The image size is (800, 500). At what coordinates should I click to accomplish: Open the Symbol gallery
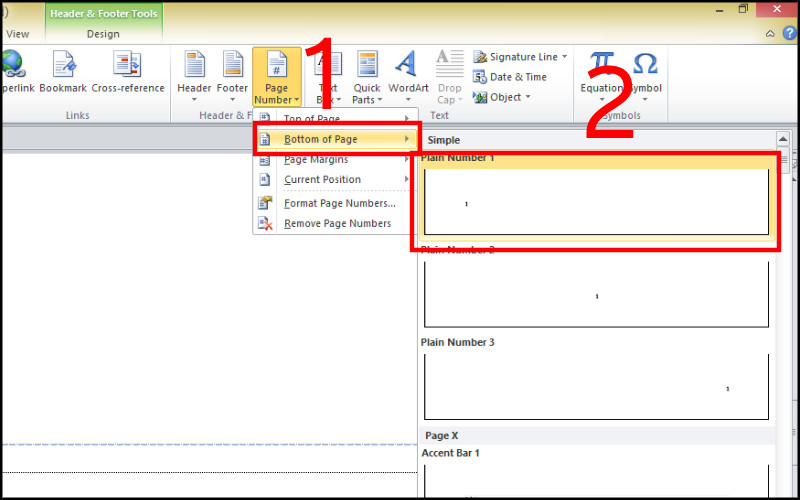pyautogui.click(x=645, y=77)
